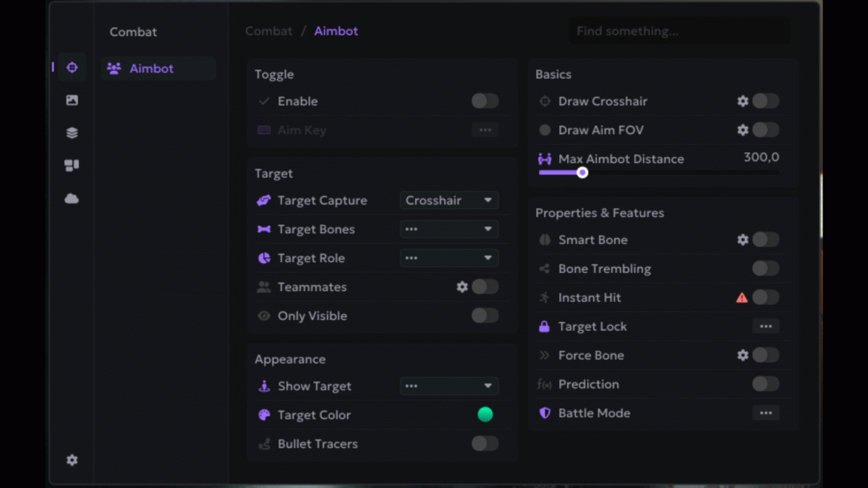This screenshot has width=868, height=488.
Task: Open the Target Capture dropdown
Action: click(x=448, y=200)
